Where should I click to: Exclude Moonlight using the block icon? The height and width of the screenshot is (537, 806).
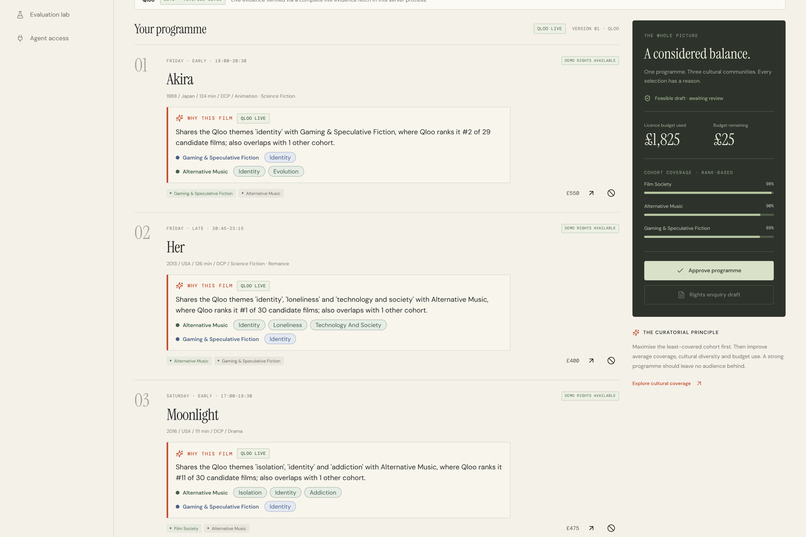tap(611, 528)
